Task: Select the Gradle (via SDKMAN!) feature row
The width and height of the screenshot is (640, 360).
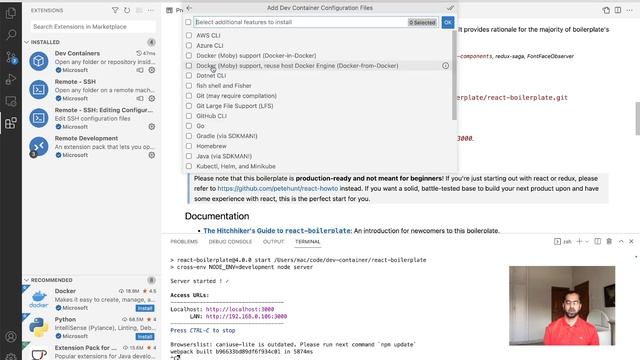Action: pyautogui.click(x=319, y=136)
